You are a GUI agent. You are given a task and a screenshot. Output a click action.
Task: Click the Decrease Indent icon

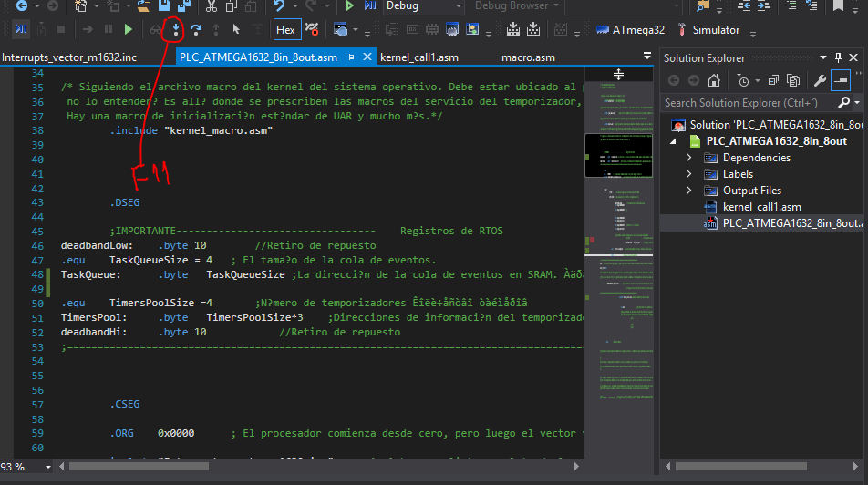745,6
